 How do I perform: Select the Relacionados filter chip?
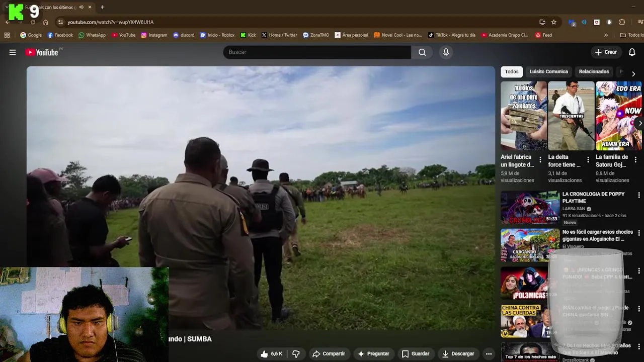point(594,72)
